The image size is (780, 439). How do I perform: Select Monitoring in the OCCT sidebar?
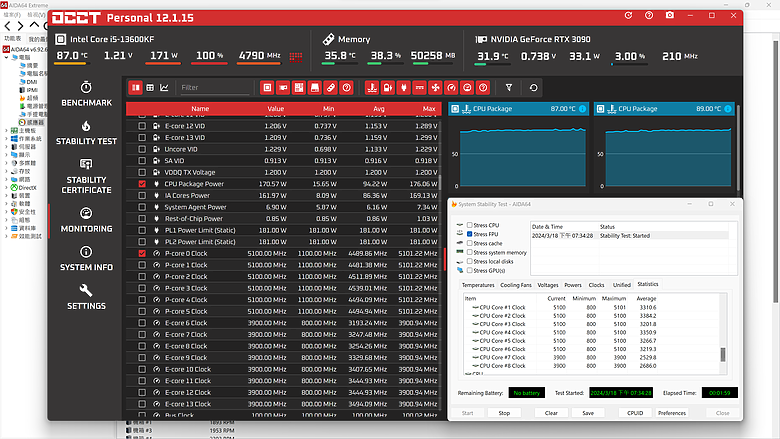tap(86, 220)
